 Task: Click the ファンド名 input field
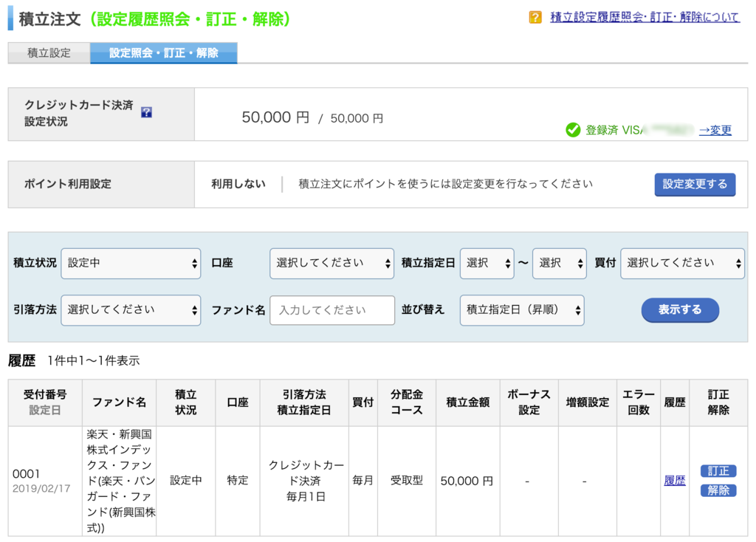(x=332, y=310)
